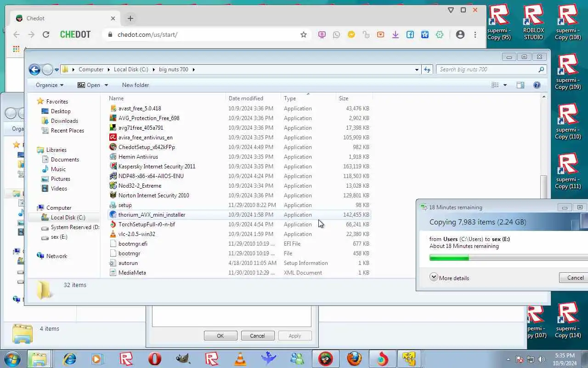The image size is (588, 368).
Task: Open Firefox from the taskbar
Action: [354, 358]
